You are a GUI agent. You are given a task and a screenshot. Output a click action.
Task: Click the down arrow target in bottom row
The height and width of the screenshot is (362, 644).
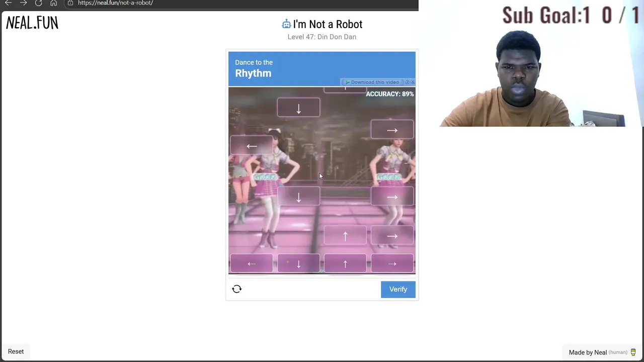click(x=298, y=263)
